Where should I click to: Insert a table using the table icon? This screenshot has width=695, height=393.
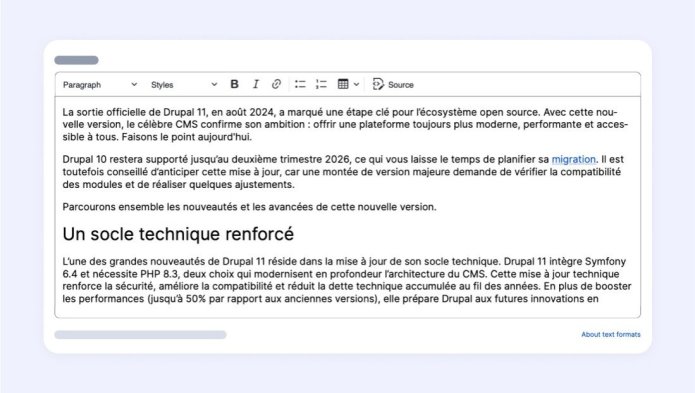click(x=343, y=84)
